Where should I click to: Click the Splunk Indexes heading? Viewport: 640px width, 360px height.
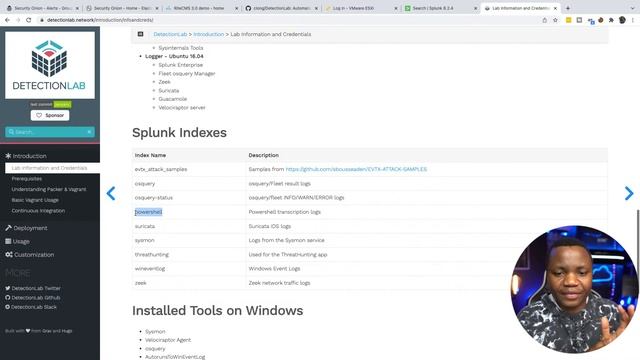click(x=179, y=133)
